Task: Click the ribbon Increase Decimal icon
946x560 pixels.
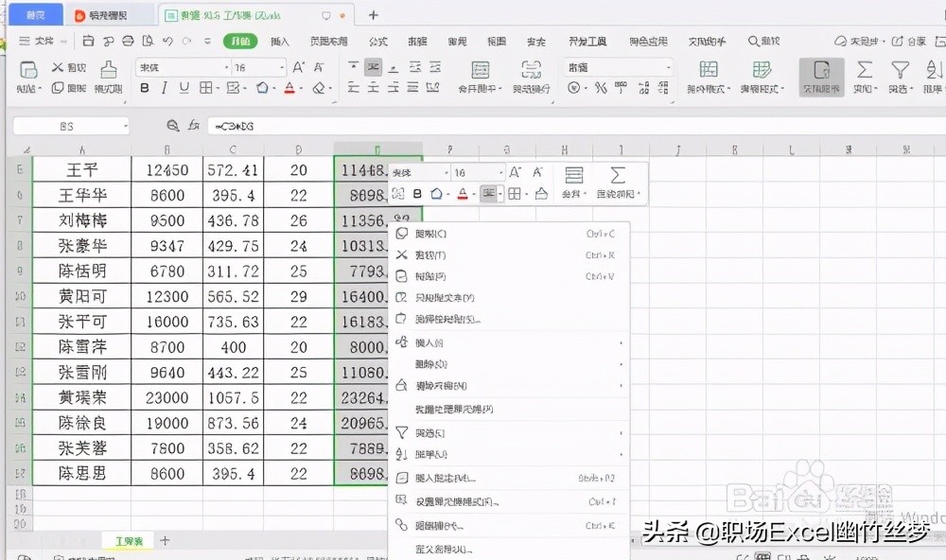Action: (x=643, y=88)
